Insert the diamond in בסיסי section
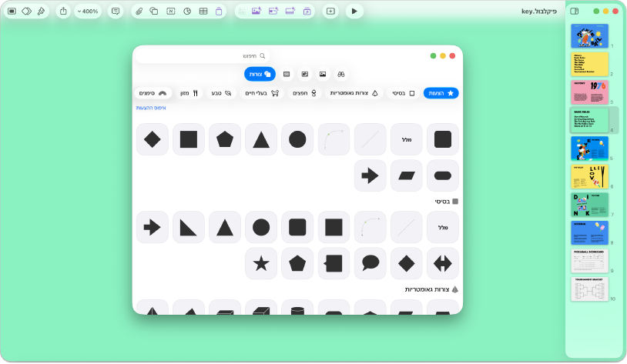627x364 pixels. (406, 263)
